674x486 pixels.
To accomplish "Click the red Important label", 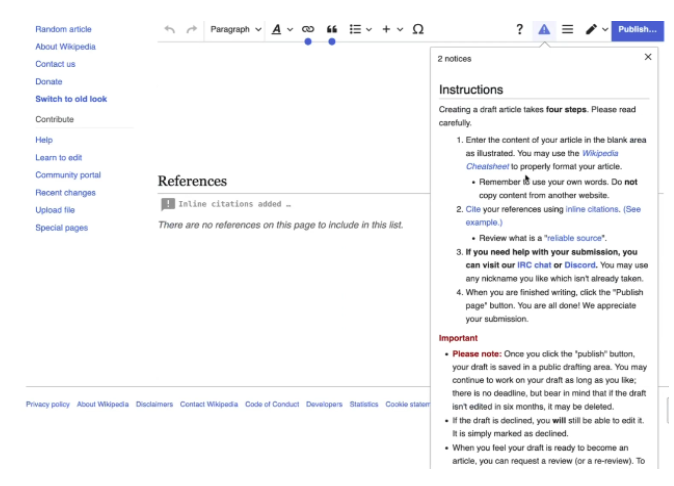I will point(458,338).
